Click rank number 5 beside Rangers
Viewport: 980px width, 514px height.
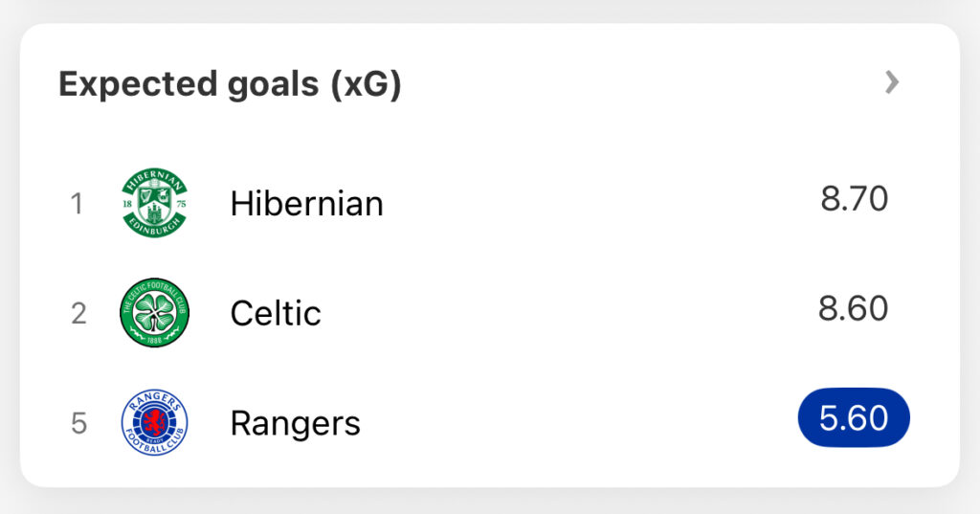pos(78,423)
